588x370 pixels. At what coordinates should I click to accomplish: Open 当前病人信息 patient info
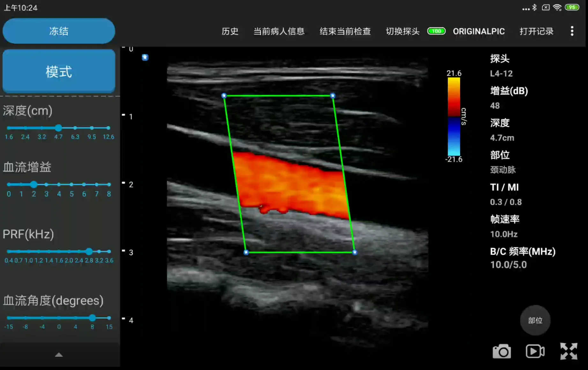coord(279,31)
